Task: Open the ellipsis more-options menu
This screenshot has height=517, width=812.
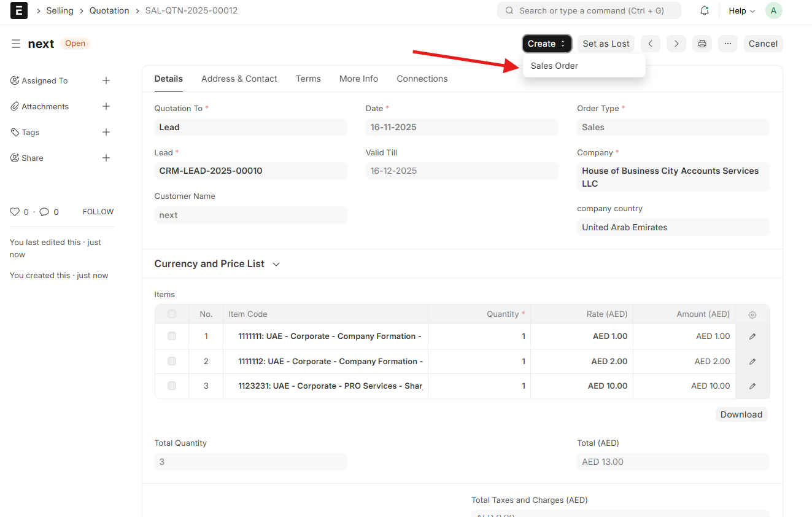Action: [727, 43]
